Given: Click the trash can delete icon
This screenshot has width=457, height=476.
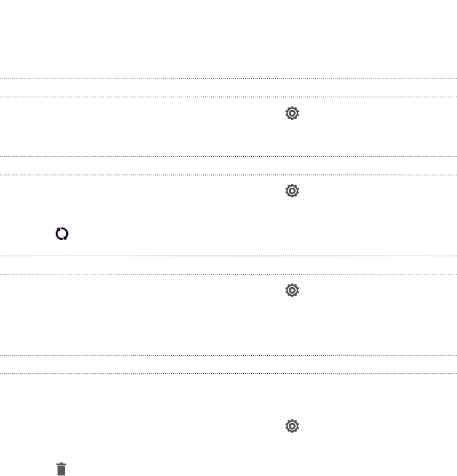Looking at the screenshot, I should [61, 469].
